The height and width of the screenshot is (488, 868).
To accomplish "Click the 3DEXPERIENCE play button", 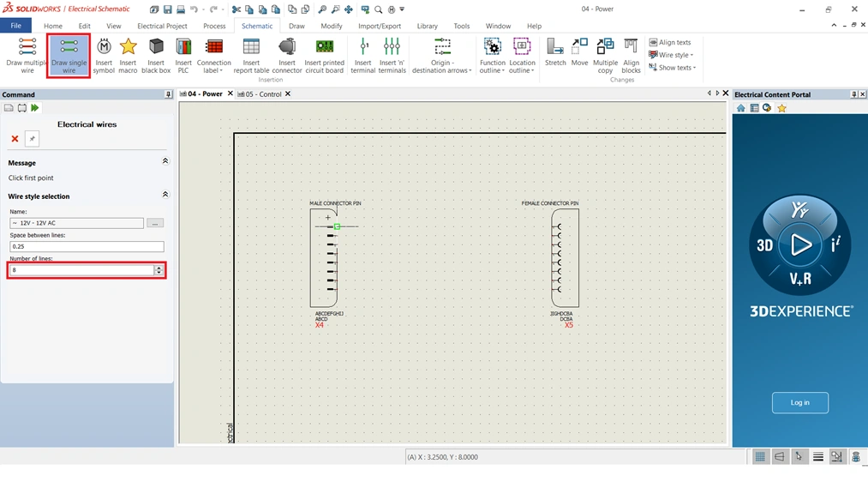I will [x=800, y=244].
